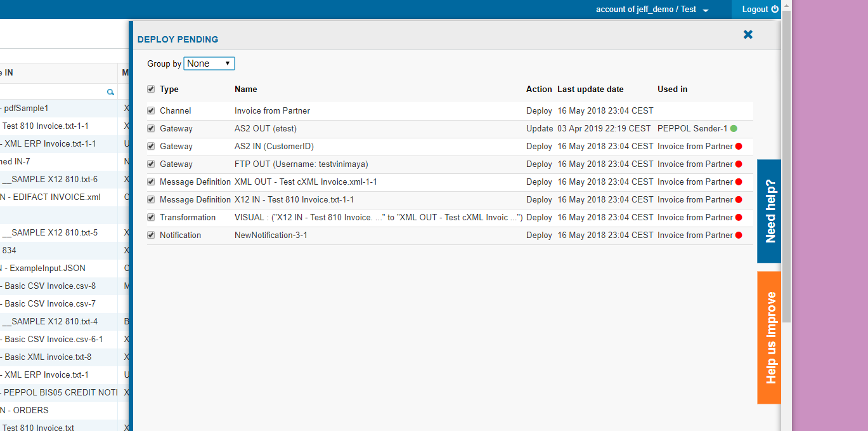868x431 pixels.
Task: Select PEPPOL BIS05 CREDIT NOTE row
Action: point(58,392)
